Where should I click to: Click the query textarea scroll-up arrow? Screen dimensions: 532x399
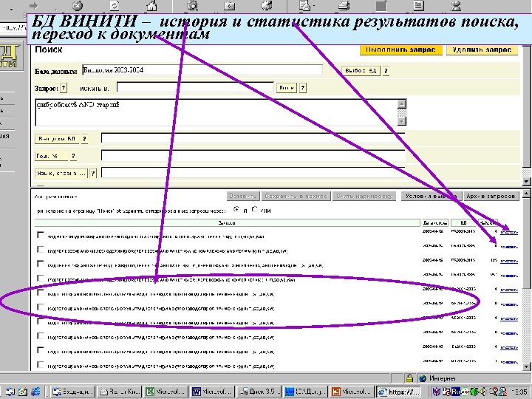click(x=401, y=104)
